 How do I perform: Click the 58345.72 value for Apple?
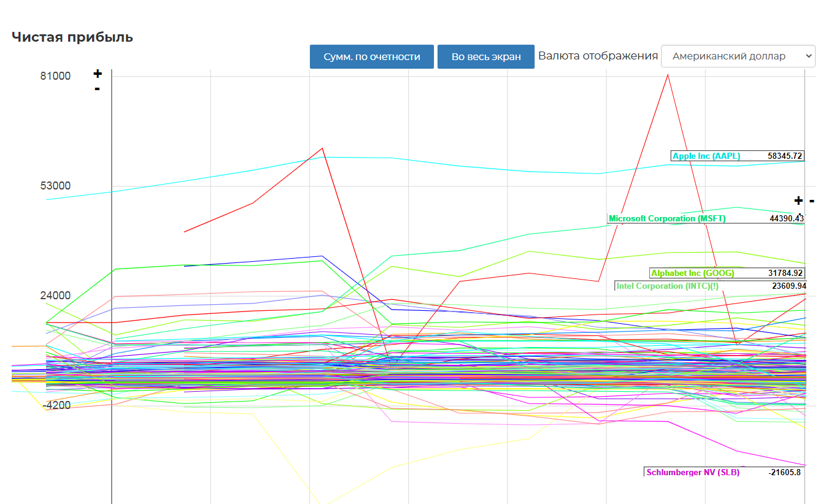785,156
